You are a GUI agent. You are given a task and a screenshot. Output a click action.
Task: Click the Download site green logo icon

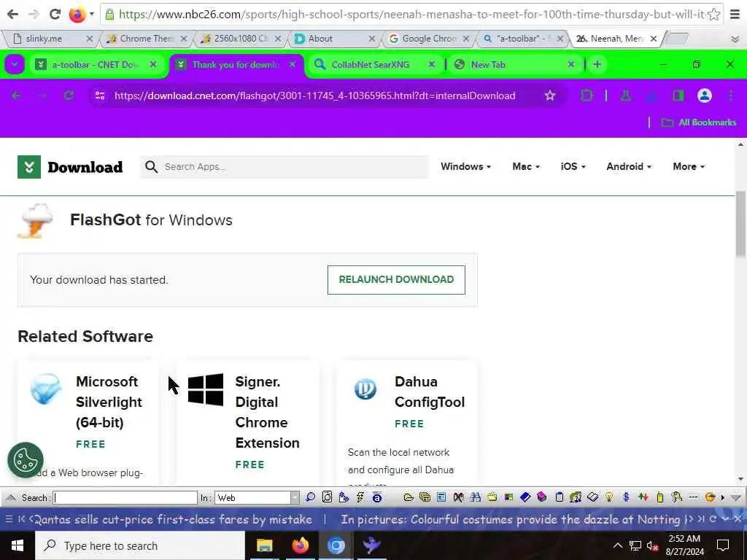(x=29, y=167)
